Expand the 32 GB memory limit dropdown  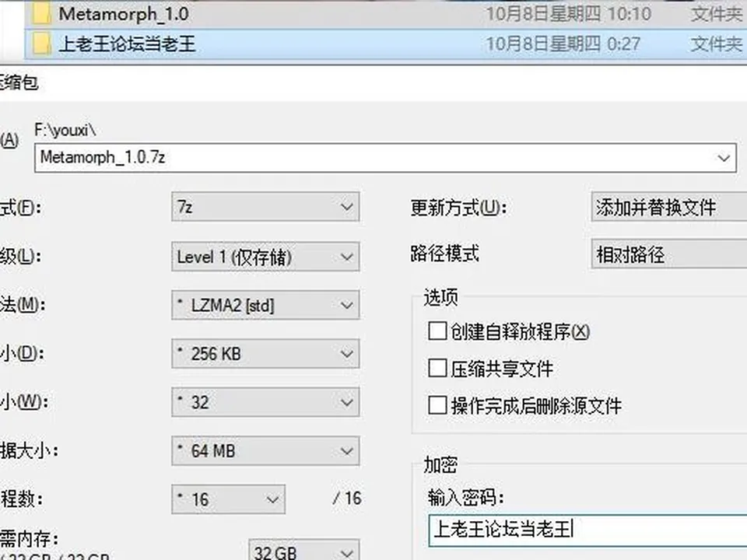[304, 551]
